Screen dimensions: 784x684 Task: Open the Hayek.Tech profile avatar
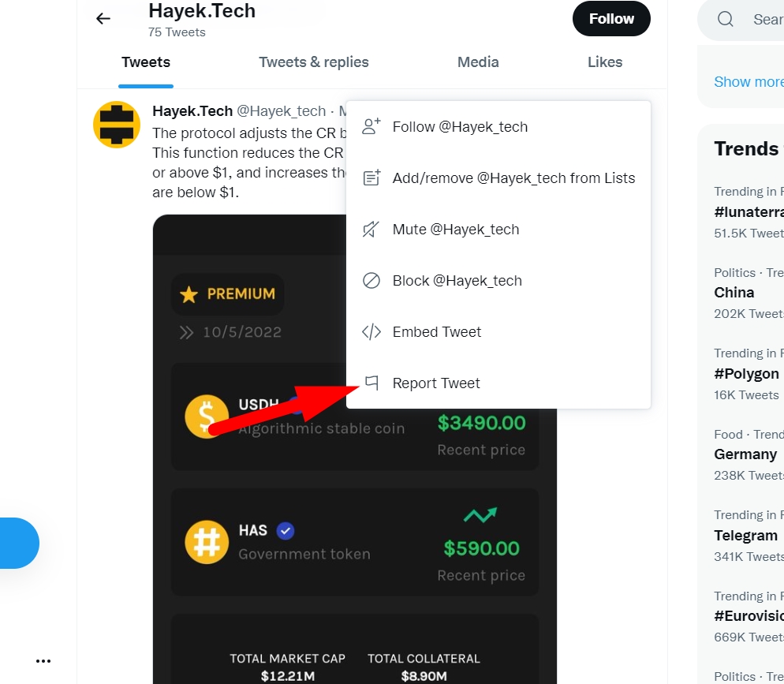tap(117, 125)
